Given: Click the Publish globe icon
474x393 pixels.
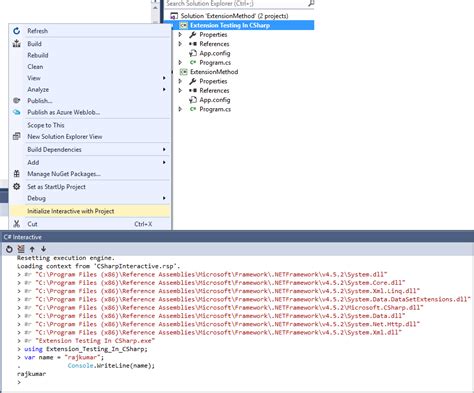Looking at the screenshot, I should coord(17,100).
